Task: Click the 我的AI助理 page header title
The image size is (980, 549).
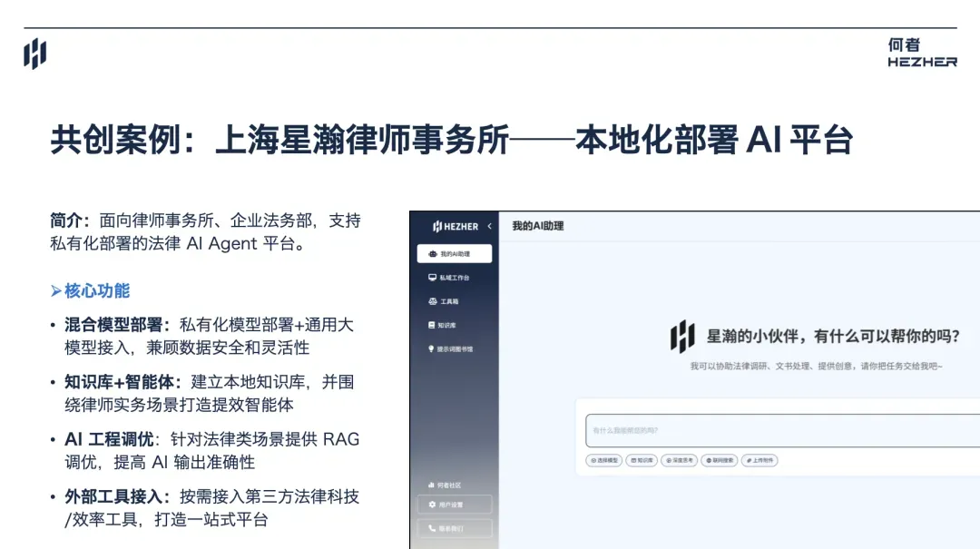Action: click(x=537, y=226)
